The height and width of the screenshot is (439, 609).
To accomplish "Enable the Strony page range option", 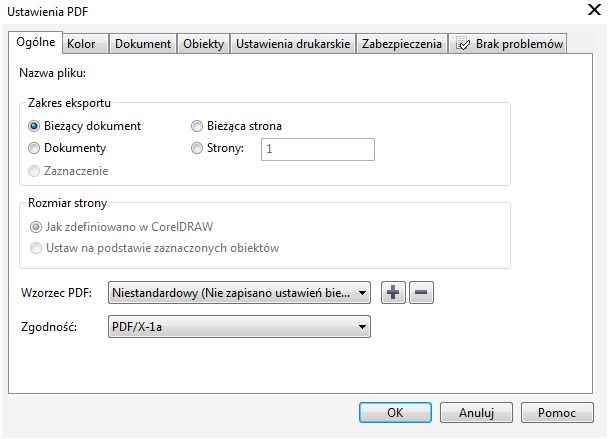I will [197, 149].
